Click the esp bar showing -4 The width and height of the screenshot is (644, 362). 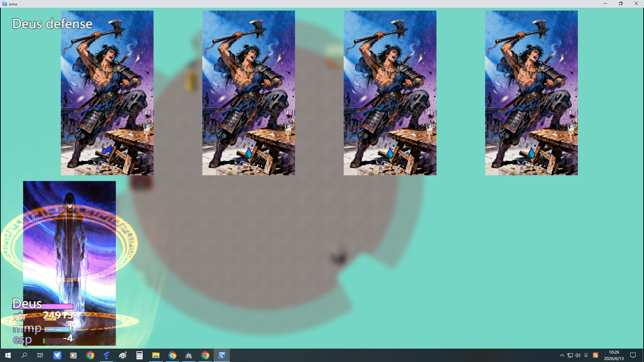click(x=58, y=340)
